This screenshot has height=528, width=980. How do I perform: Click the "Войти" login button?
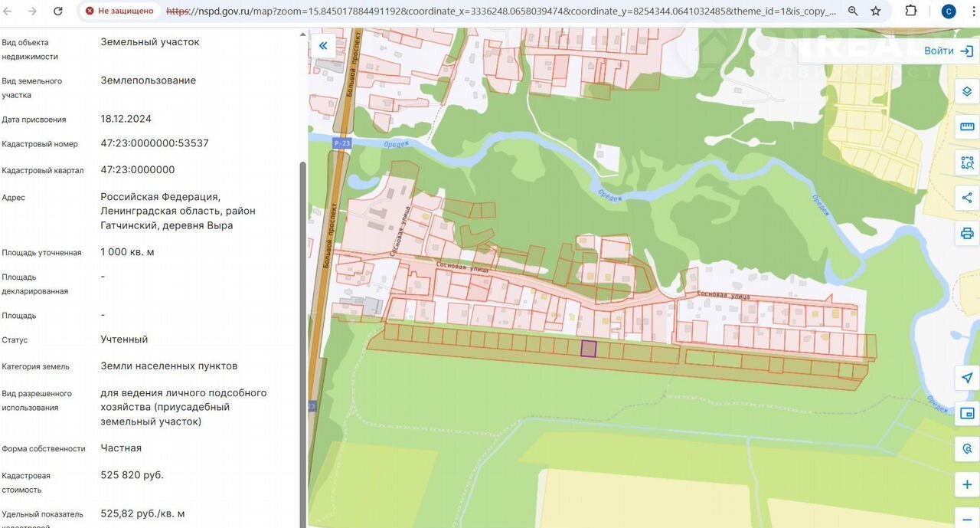[948, 51]
